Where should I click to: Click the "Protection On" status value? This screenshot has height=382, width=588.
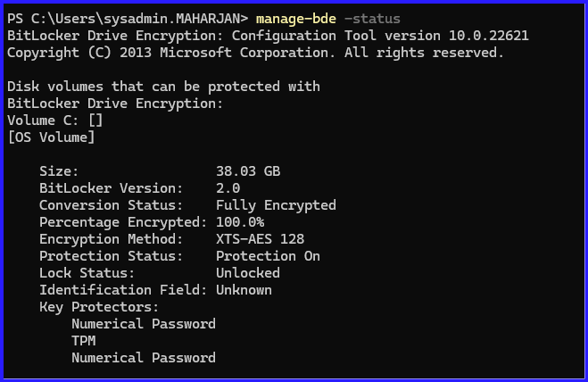pyautogui.click(x=268, y=256)
